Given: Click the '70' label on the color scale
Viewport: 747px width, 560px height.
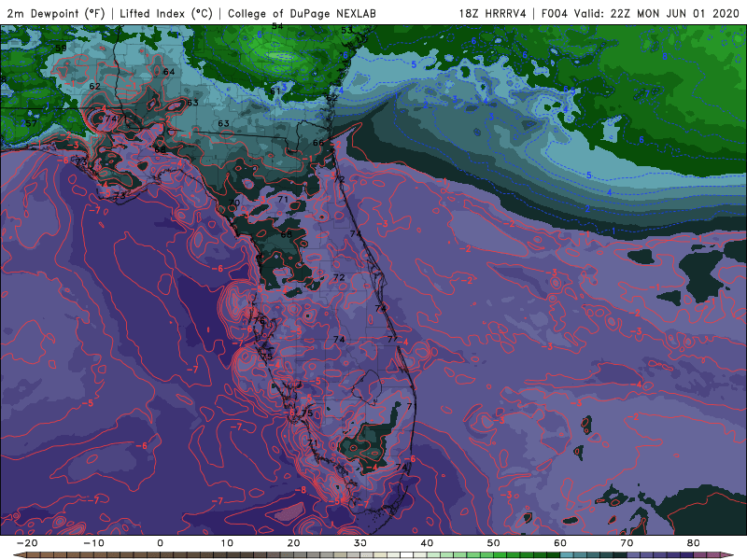Looking at the screenshot, I should click(x=627, y=543).
